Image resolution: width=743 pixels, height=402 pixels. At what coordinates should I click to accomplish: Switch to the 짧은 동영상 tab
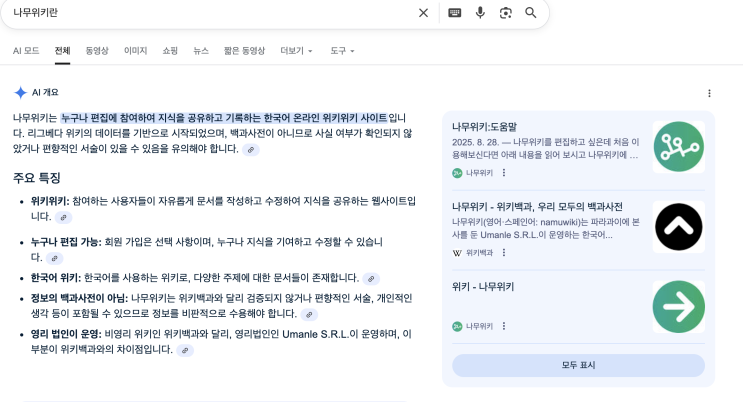tap(245, 51)
